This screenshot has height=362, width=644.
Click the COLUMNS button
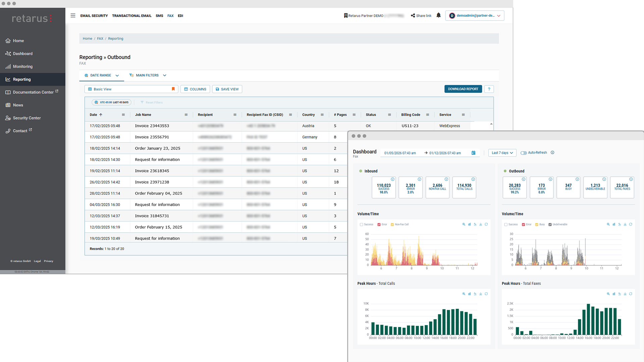pos(195,89)
